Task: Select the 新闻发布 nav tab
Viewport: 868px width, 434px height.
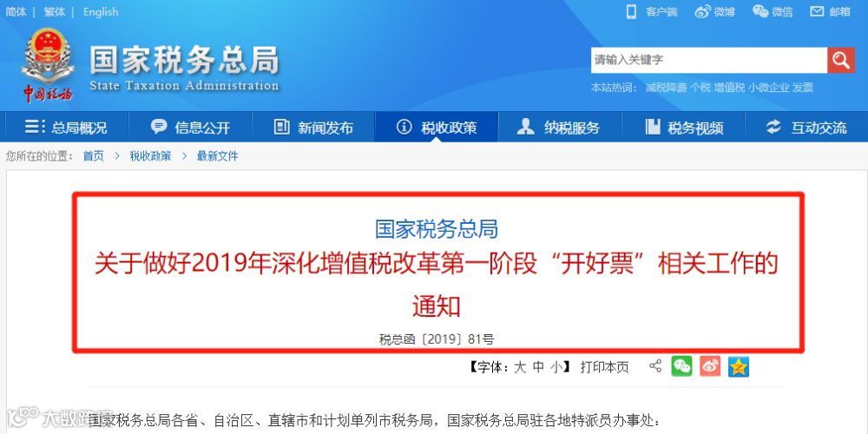Action: (x=313, y=128)
